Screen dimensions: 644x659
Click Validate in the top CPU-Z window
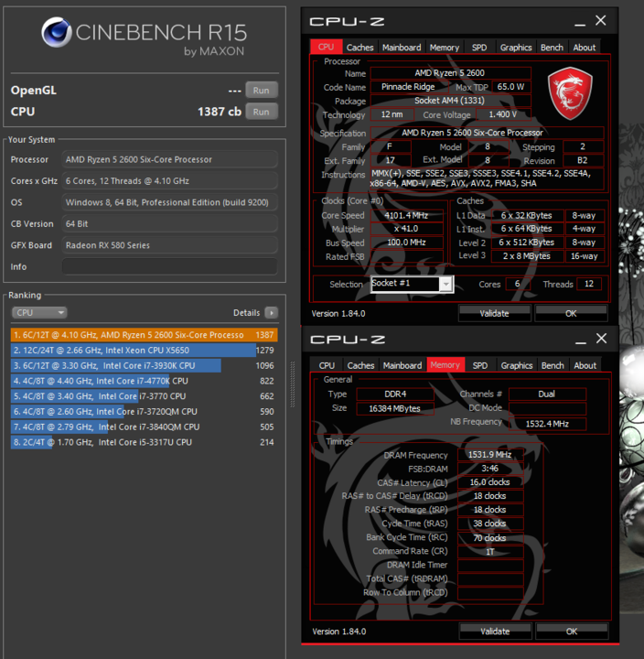tap(495, 314)
